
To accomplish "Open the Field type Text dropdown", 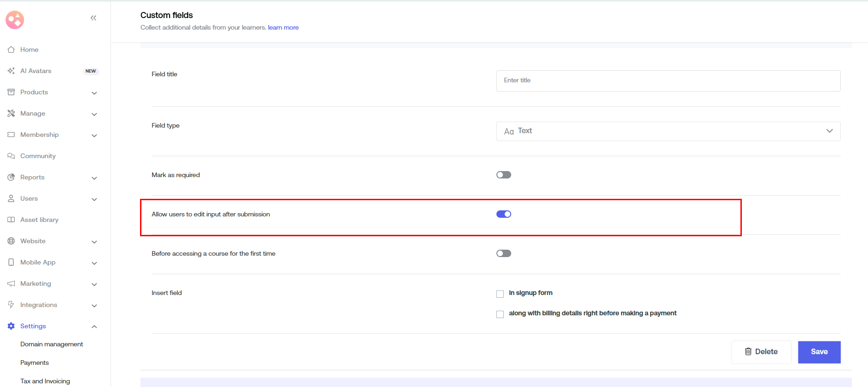I will (x=668, y=131).
